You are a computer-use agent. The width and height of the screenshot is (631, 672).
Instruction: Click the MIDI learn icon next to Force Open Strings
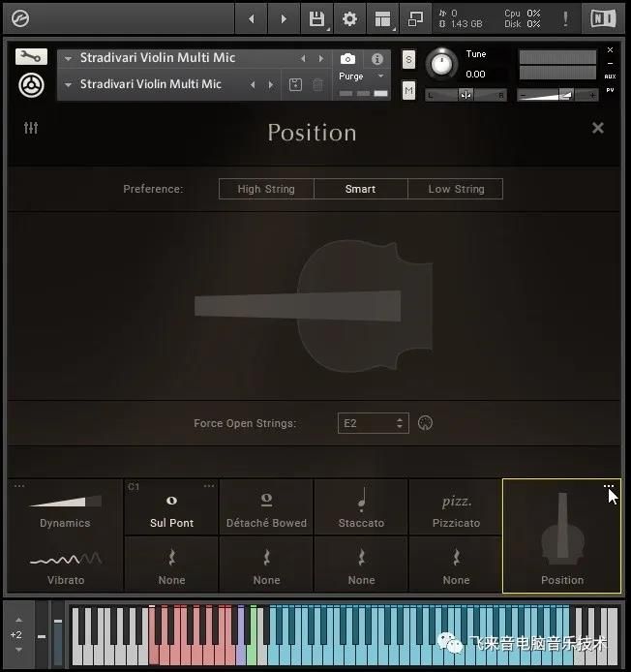(x=425, y=423)
